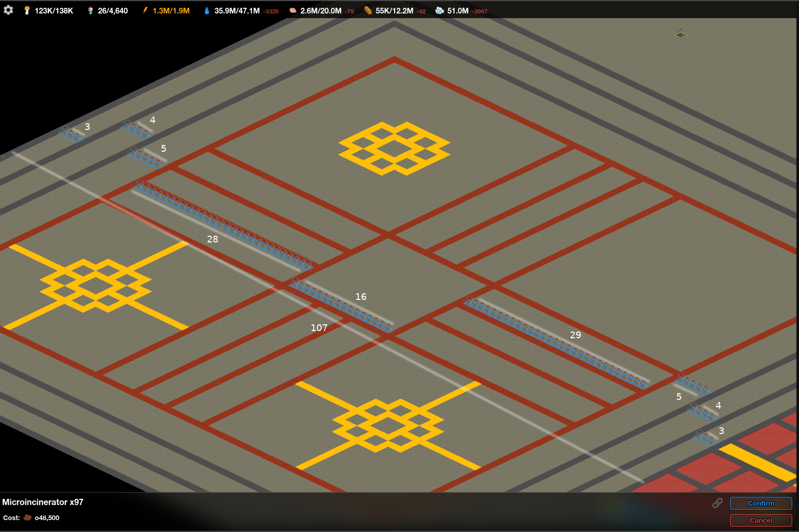Click the central top yellow lattice marking

point(394,148)
